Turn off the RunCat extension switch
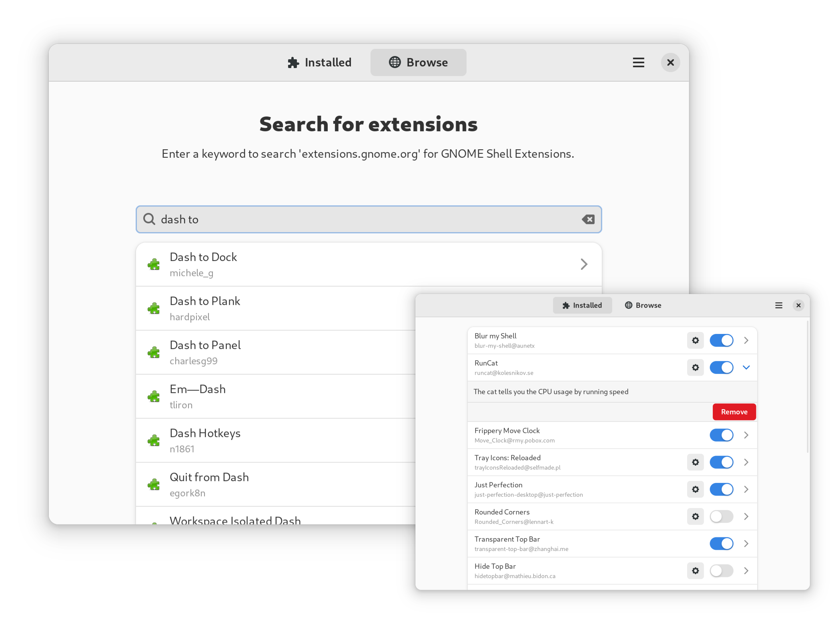 click(722, 368)
